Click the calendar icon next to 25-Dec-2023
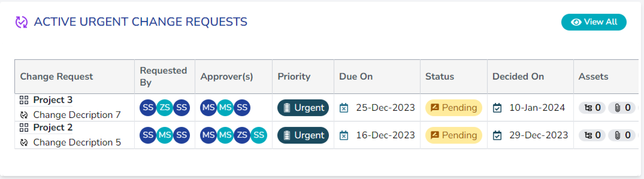Screen dimensions: 644x179 click(x=344, y=108)
